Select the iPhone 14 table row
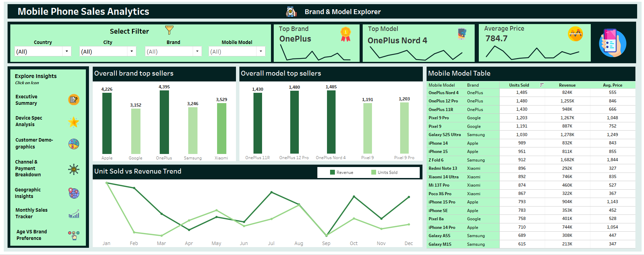The height and width of the screenshot is (255, 644). click(531, 143)
